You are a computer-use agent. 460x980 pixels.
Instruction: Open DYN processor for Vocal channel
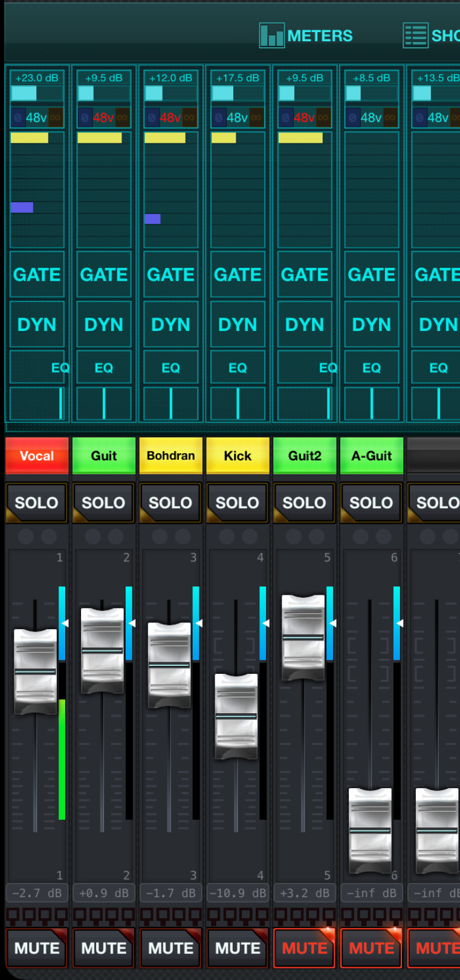point(37,324)
